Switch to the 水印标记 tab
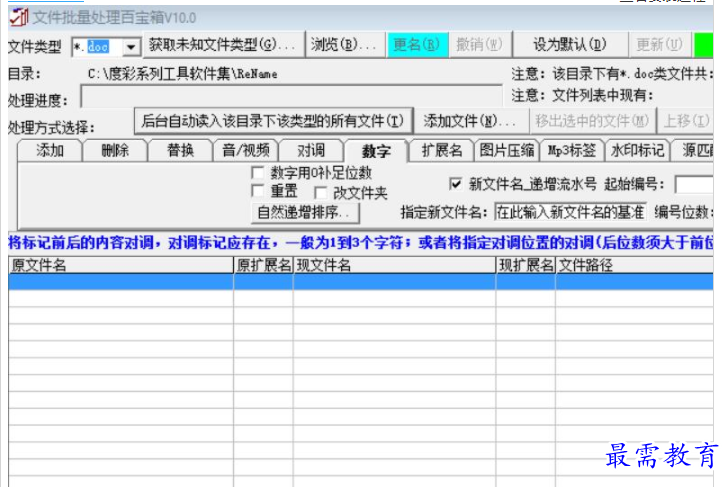 pos(638,151)
